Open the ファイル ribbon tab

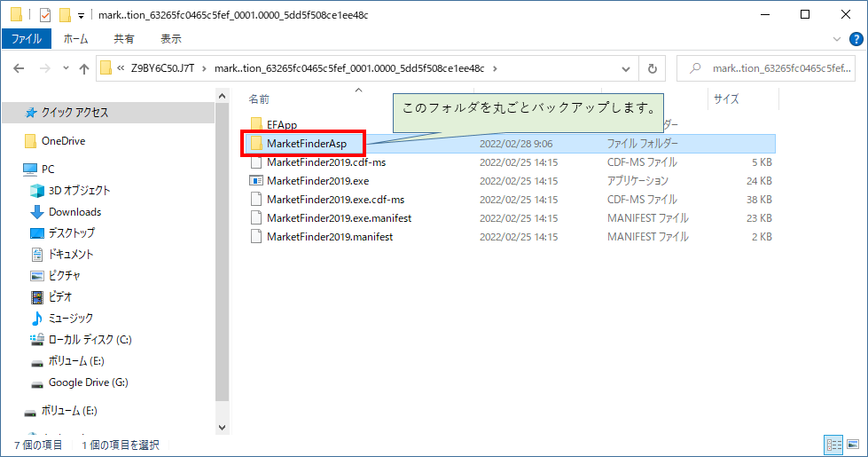(x=26, y=39)
